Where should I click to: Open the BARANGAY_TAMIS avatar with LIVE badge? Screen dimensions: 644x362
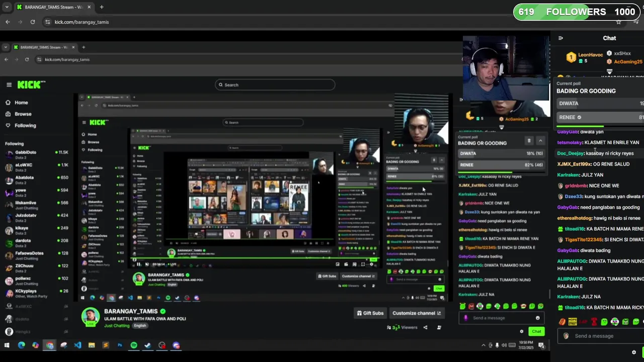(x=91, y=317)
